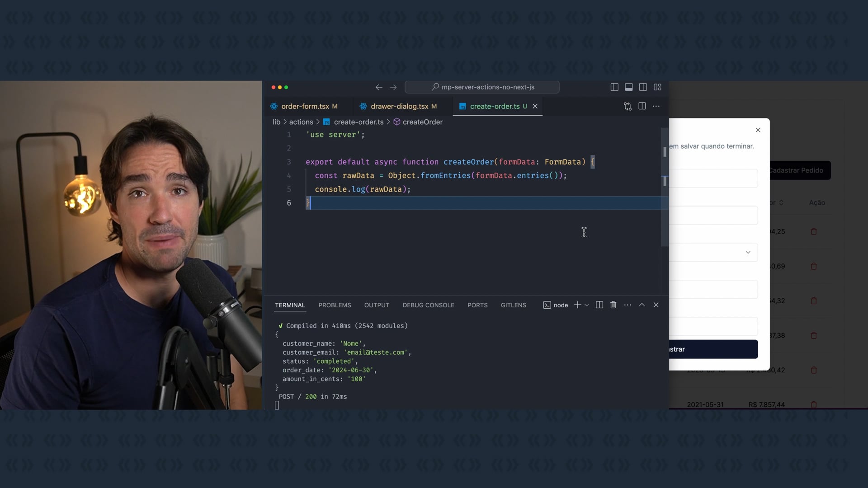Click the actions breadcrumb segment
Screen dimensions: 868x488
[301, 122]
